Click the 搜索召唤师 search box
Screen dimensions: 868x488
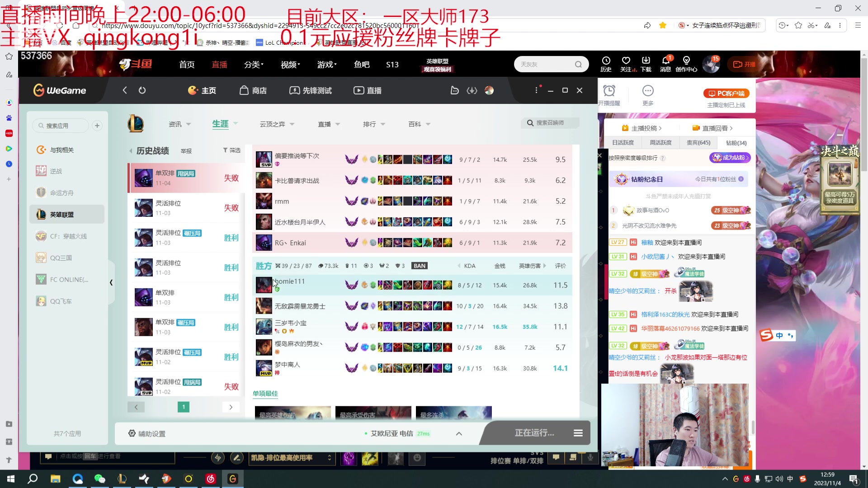pyautogui.click(x=550, y=123)
